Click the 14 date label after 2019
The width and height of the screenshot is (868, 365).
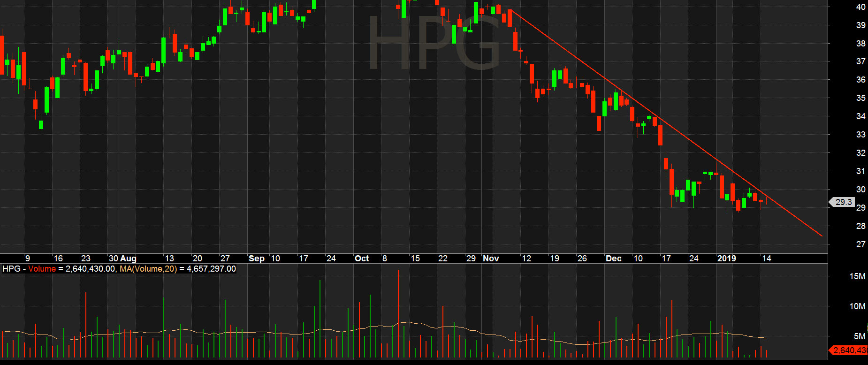(766, 259)
